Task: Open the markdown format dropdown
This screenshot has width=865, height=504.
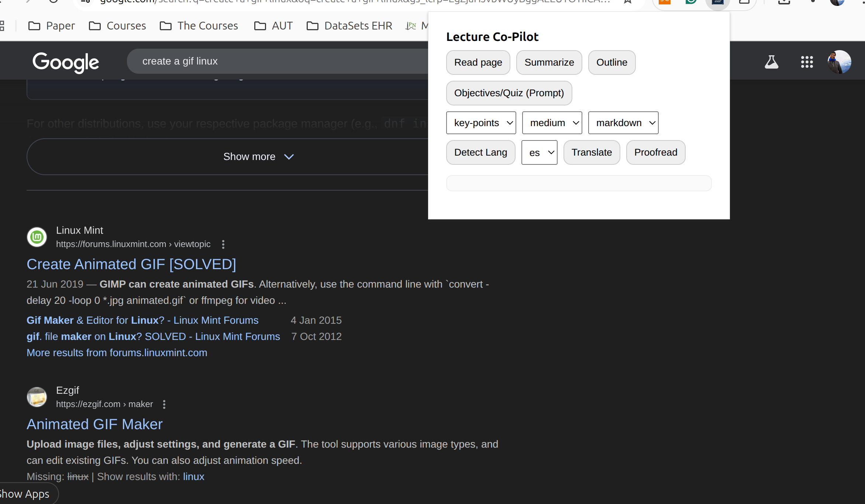Action: click(623, 123)
